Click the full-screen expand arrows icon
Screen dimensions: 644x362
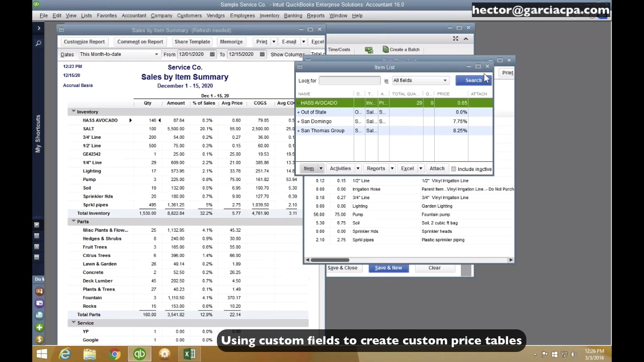(x=455, y=39)
